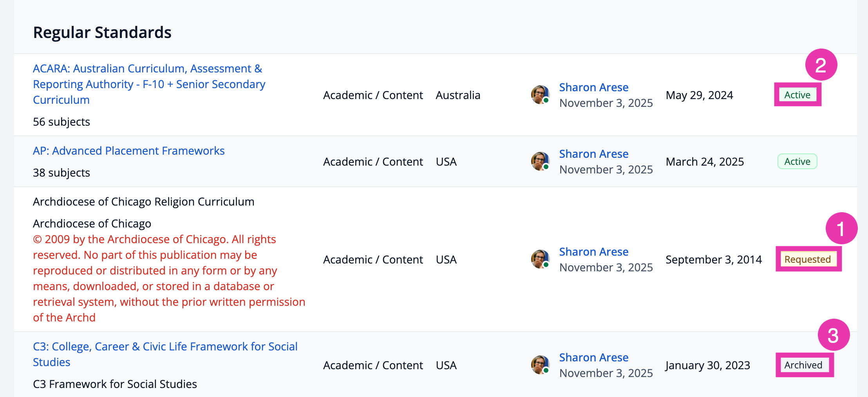
Task: Click 'USA' in the Archdiocese row
Action: point(446,260)
